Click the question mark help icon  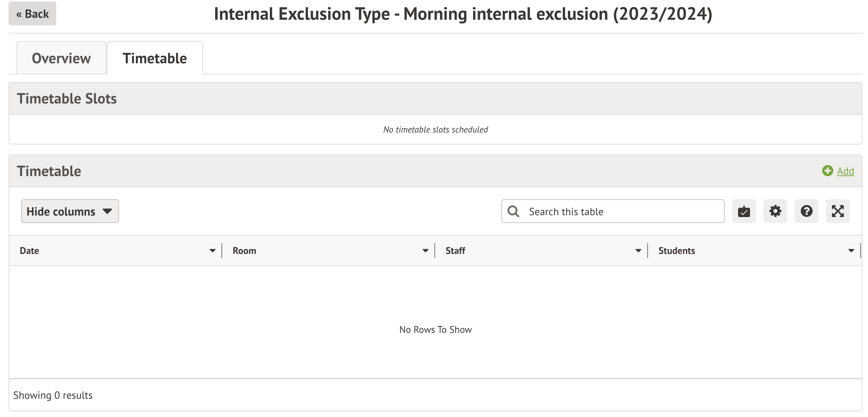(806, 211)
